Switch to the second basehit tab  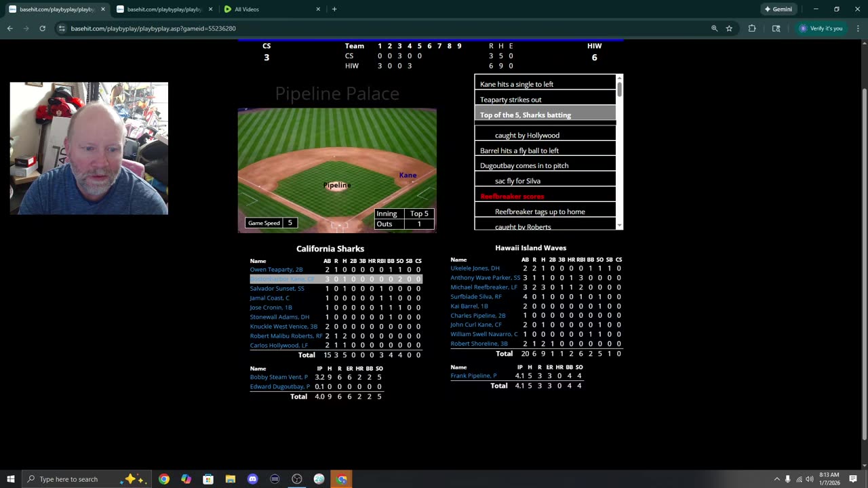[163, 9]
